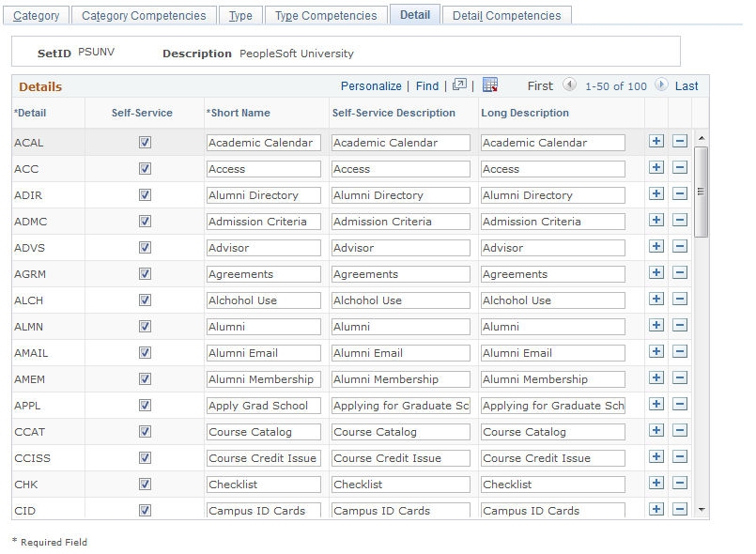Add a row after ALCH detail

tap(656, 299)
